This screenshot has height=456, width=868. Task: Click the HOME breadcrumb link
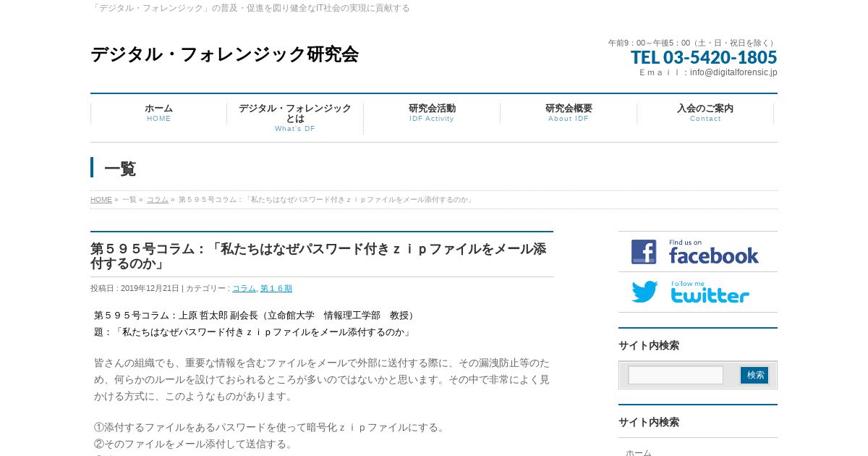101,200
